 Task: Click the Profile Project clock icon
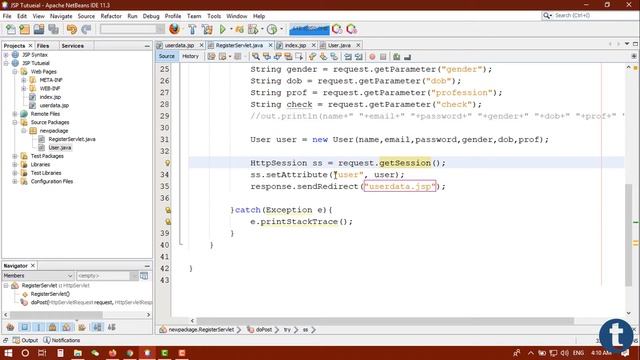click(x=272, y=29)
